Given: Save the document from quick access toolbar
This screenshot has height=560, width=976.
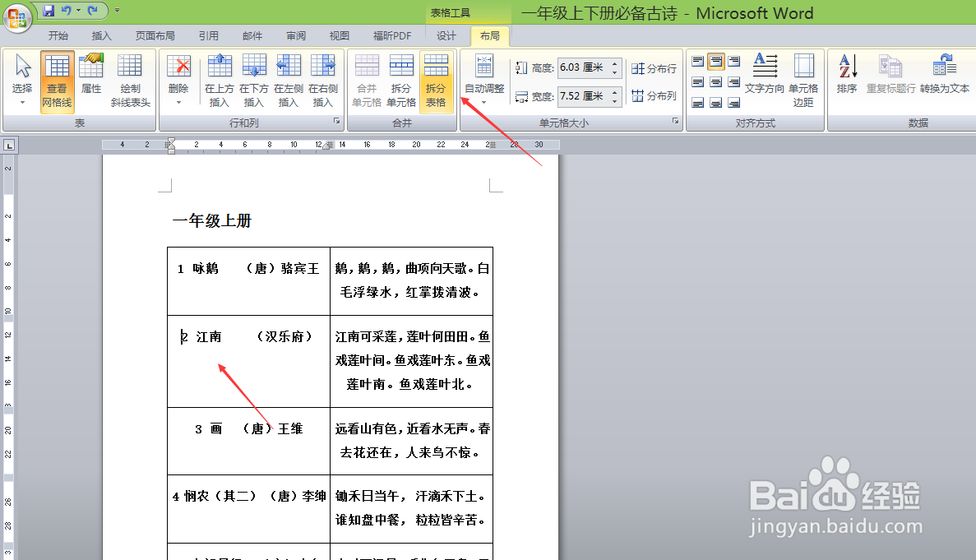Looking at the screenshot, I should (x=48, y=11).
